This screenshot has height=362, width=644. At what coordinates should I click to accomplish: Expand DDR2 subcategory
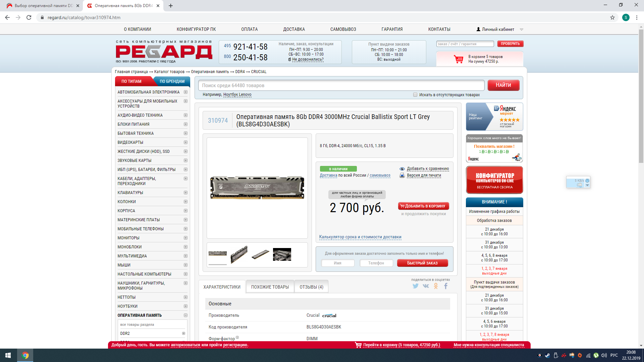[x=183, y=334]
